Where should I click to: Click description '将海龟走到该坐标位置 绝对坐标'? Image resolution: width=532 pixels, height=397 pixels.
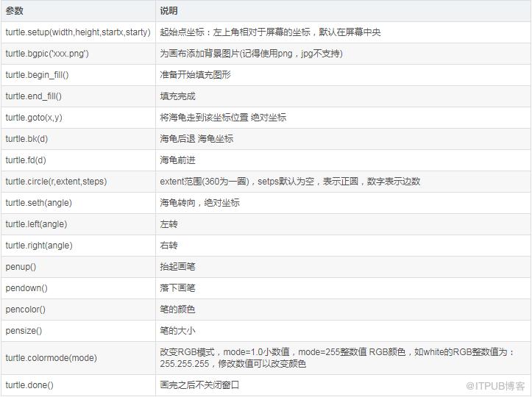pos(223,118)
